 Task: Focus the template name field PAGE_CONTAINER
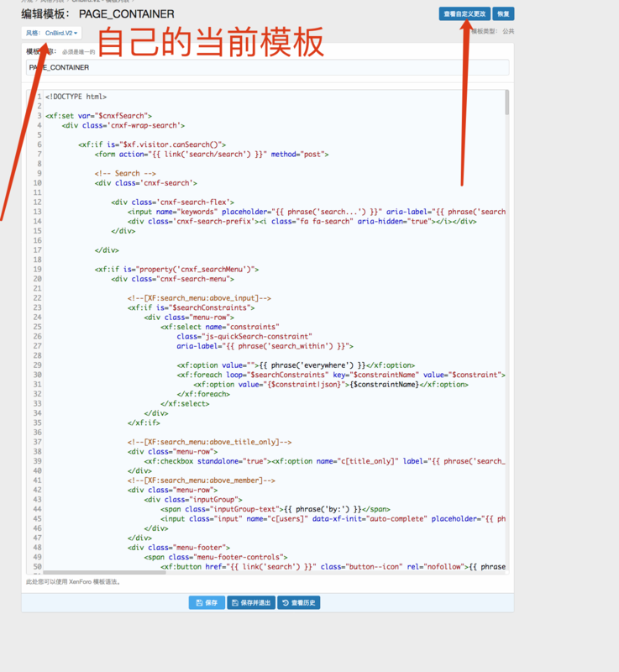[x=267, y=67]
